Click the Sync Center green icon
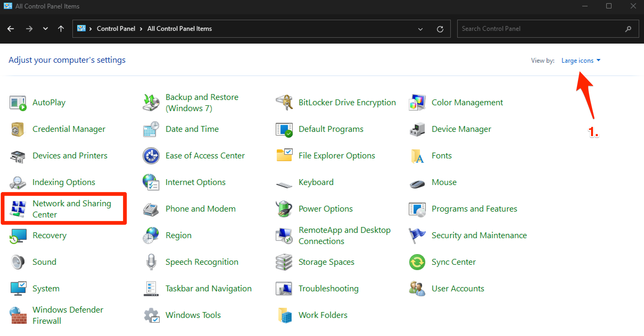This screenshot has height=336, width=644. click(x=417, y=262)
